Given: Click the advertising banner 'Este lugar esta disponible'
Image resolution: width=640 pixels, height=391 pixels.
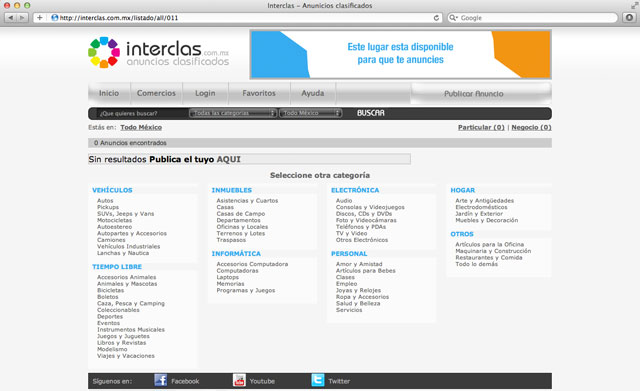Looking at the screenshot, I should tap(400, 54).
